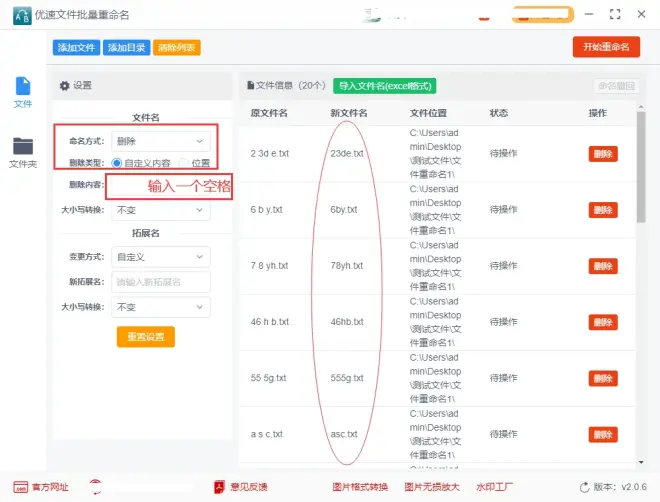
Task: Open the 文件 file mode in sidebar
Action: [x=23, y=93]
